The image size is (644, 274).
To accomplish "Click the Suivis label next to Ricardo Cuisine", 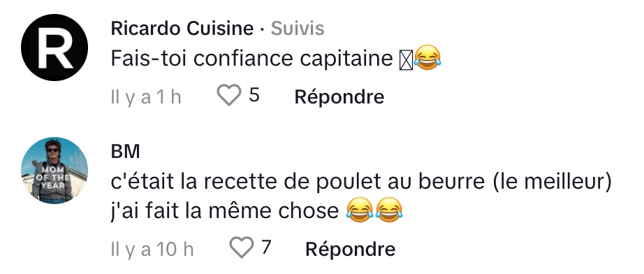I will (298, 29).
